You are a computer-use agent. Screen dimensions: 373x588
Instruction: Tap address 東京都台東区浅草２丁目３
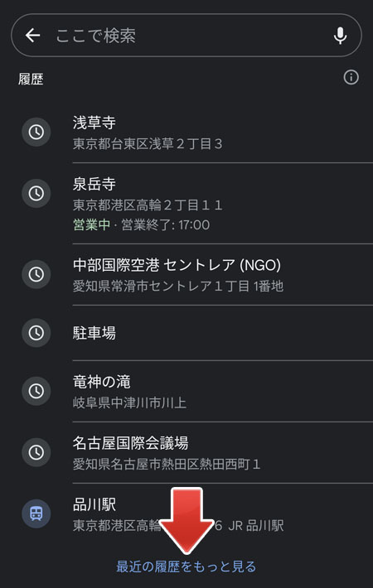pos(148,143)
